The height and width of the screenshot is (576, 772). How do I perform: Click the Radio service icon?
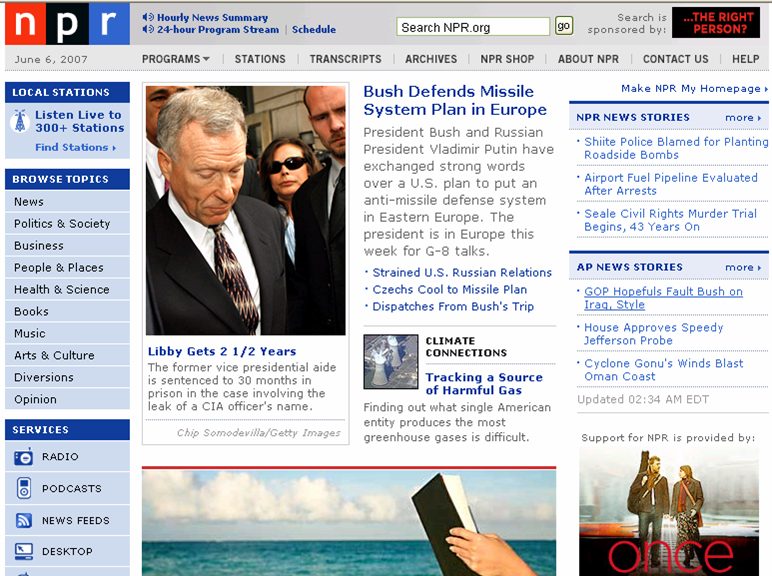[23, 457]
